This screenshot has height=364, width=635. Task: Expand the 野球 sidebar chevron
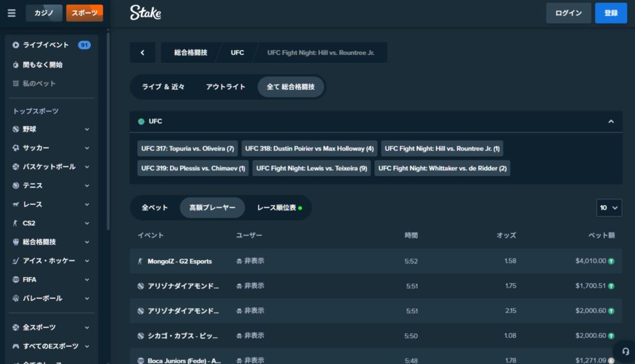point(87,129)
